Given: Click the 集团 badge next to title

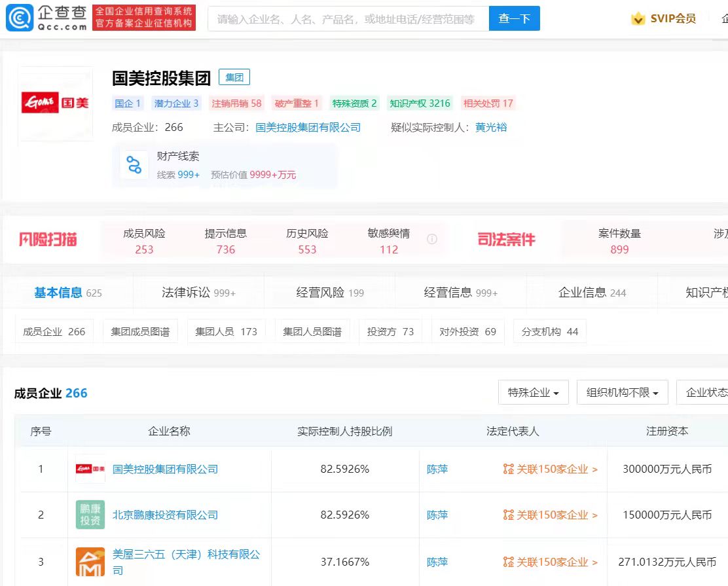Looking at the screenshot, I should click(x=234, y=77).
